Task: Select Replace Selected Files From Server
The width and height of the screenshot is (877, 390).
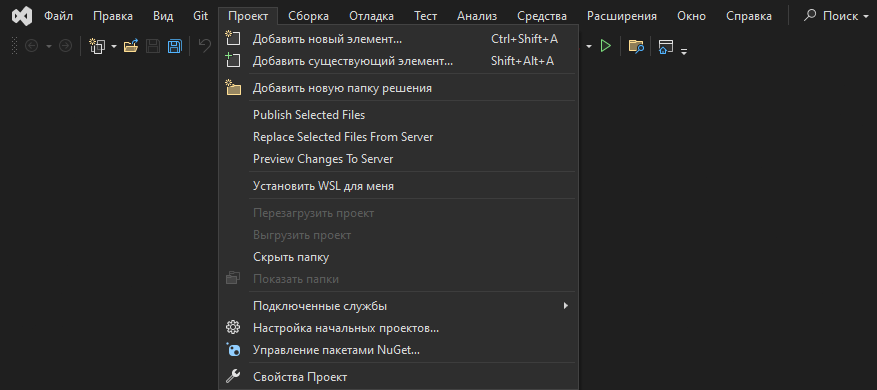Action: pyautogui.click(x=398, y=137)
